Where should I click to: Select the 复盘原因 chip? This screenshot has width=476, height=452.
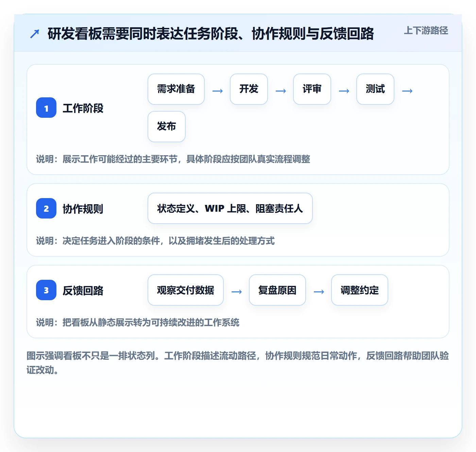tap(277, 290)
